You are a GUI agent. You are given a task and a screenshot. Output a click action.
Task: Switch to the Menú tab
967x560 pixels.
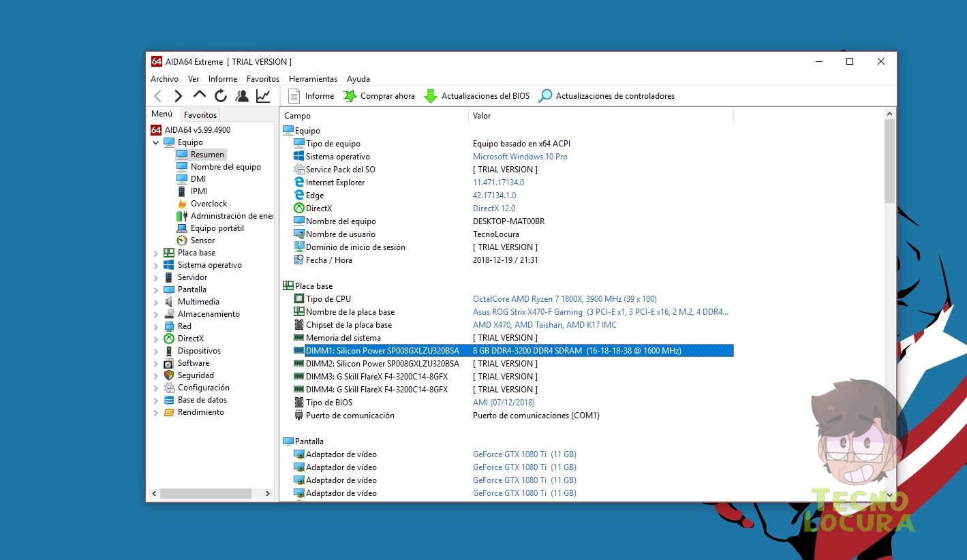pyautogui.click(x=162, y=114)
